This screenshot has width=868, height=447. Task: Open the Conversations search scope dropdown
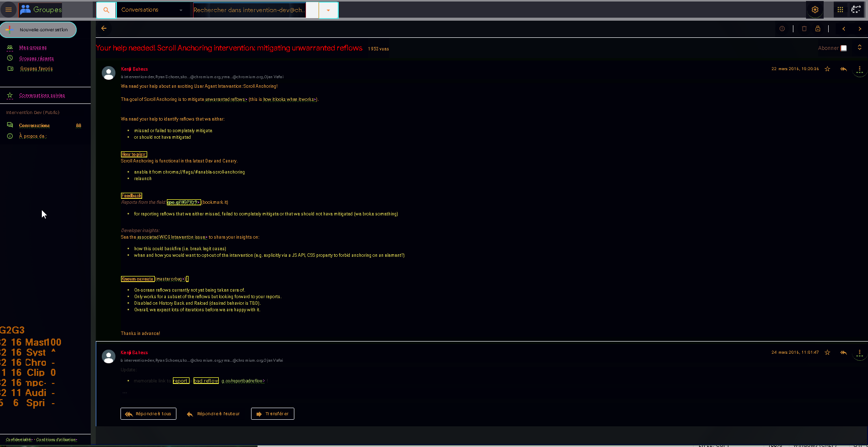pyautogui.click(x=152, y=10)
